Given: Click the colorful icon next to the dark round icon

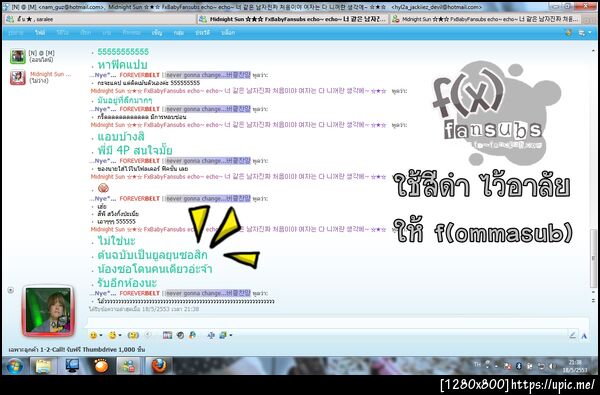Looking at the screenshot, I should (x=192, y=335).
